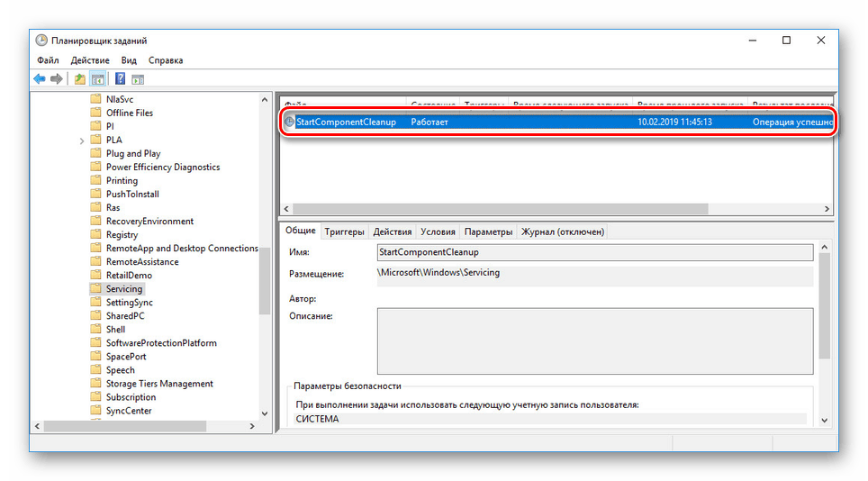The image size is (868, 481).
Task: Select the SharedPC folder
Action: pyautogui.click(x=125, y=316)
